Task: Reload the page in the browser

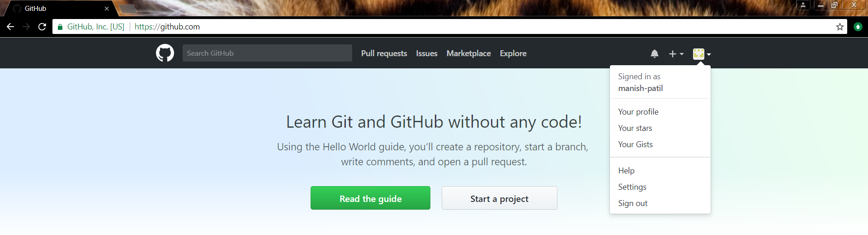Action: click(x=42, y=27)
